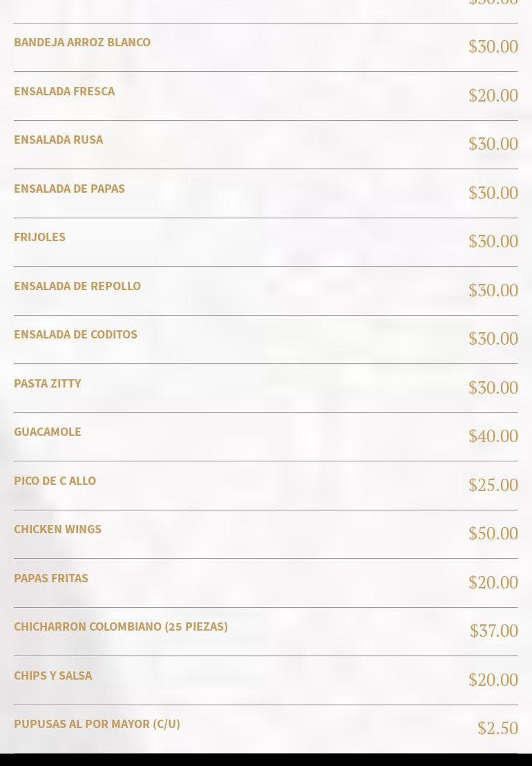Click the Pasta Zitty menu item
This screenshot has width=532, height=766.
tap(48, 383)
